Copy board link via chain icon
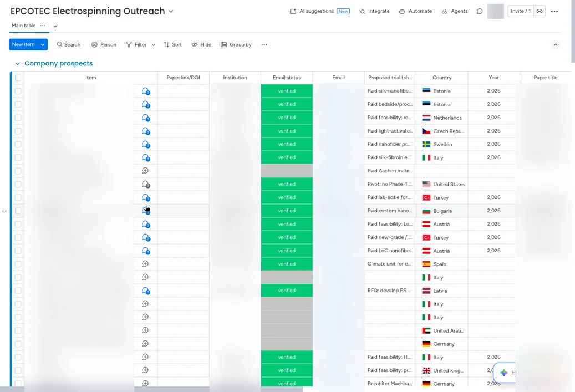This screenshot has height=392, width=575. [x=540, y=12]
